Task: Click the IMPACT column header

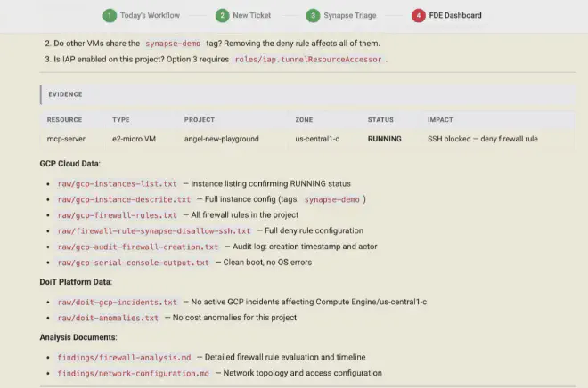Action: (440, 120)
